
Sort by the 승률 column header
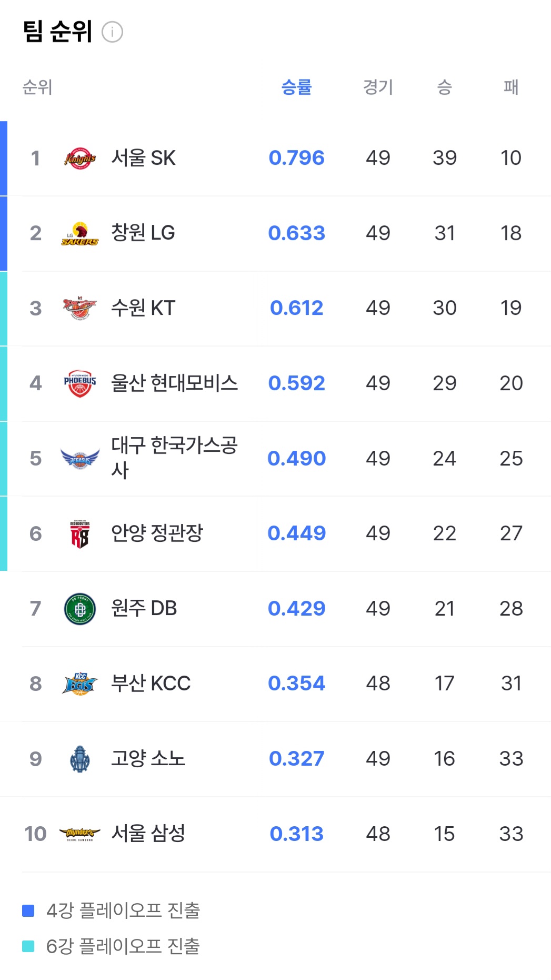(x=297, y=87)
